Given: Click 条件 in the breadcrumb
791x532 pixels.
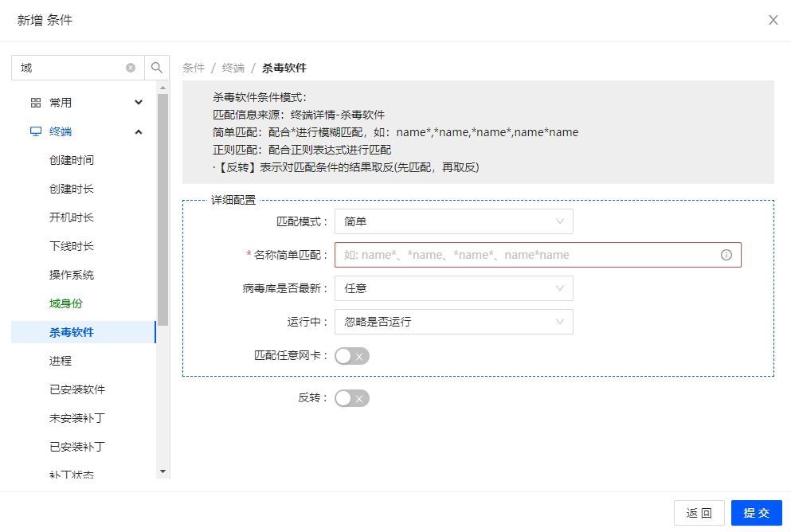Looking at the screenshot, I should (x=194, y=68).
